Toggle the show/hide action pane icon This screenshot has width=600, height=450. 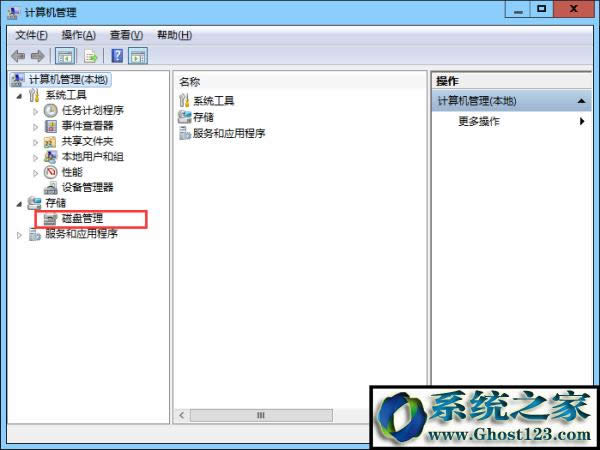138,56
